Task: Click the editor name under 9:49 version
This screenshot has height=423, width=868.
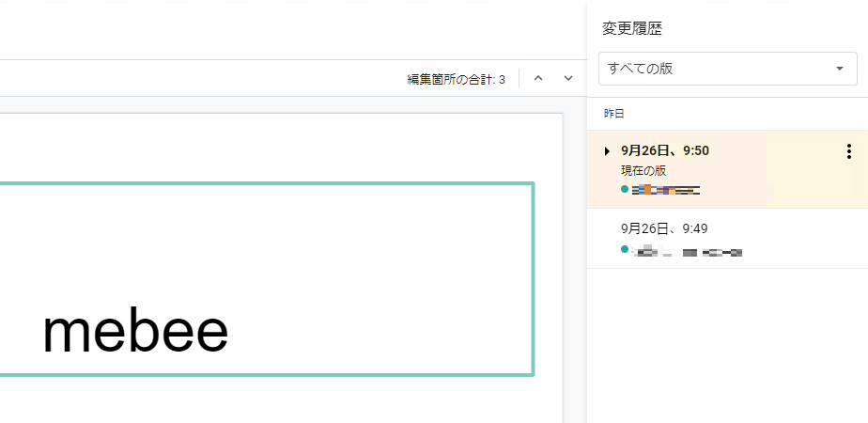Action: 688,252
